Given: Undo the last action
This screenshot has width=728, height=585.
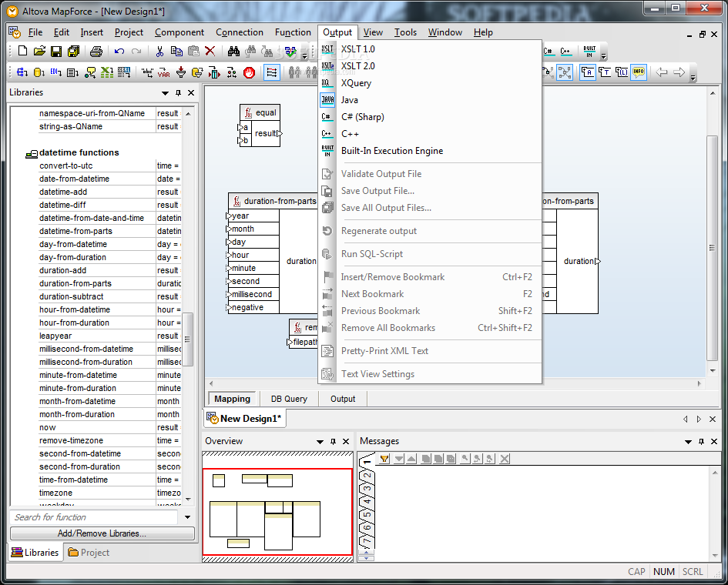Looking at the screenshot, I should click(x=119, y=51).
